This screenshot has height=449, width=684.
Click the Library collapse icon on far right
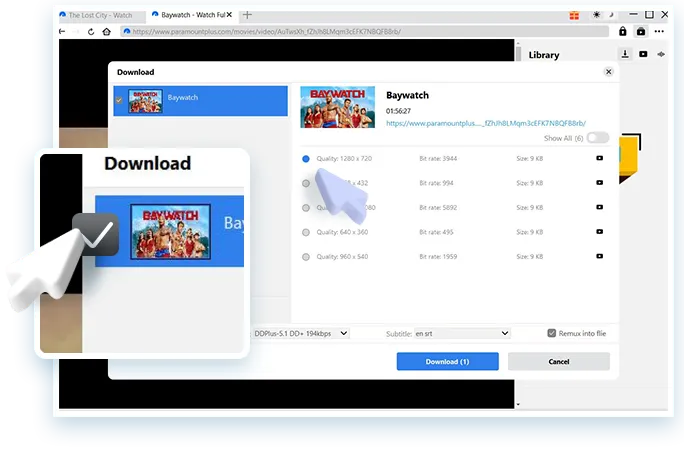(661, 54)
